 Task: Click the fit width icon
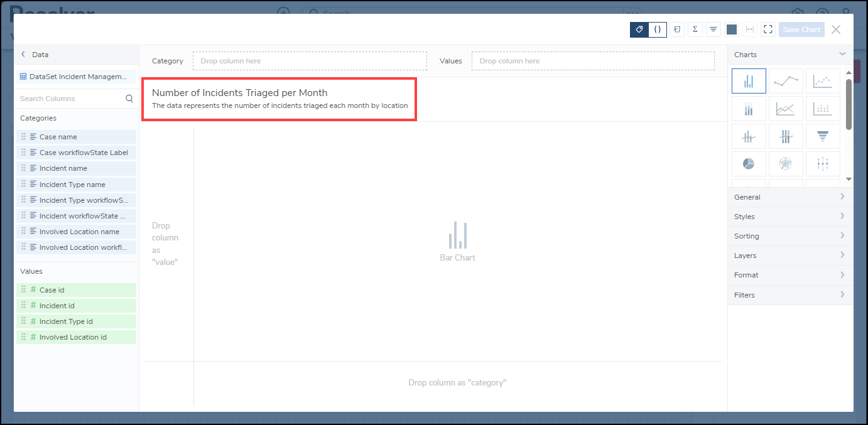pos(749,30)
